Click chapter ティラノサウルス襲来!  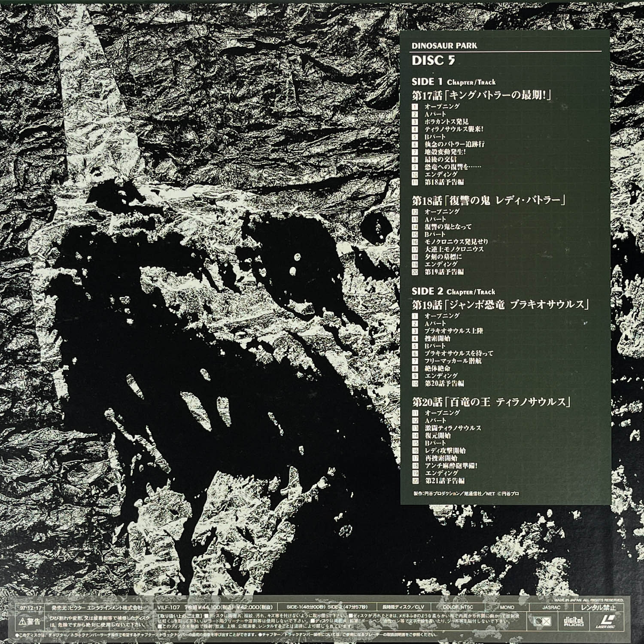click(x=454, y=129)
